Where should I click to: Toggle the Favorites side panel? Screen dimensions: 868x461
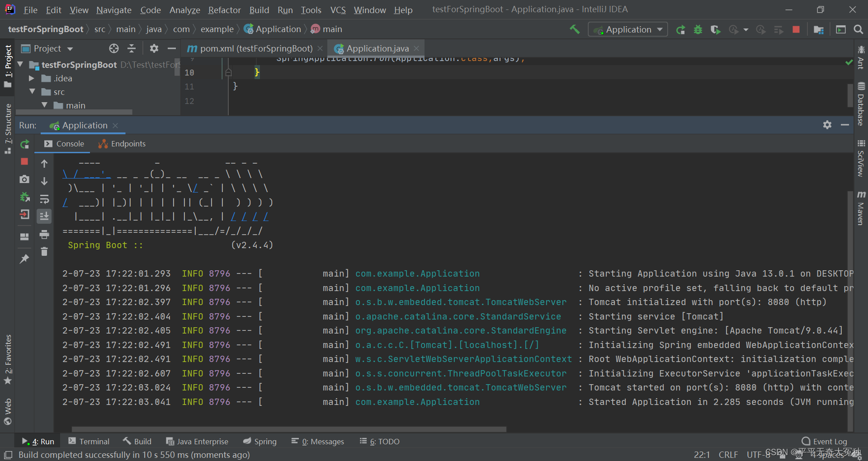(8, 360)
